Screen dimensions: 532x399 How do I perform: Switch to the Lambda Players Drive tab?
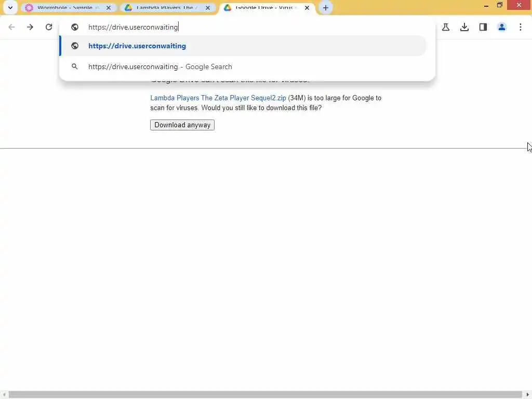pos(167,7)
